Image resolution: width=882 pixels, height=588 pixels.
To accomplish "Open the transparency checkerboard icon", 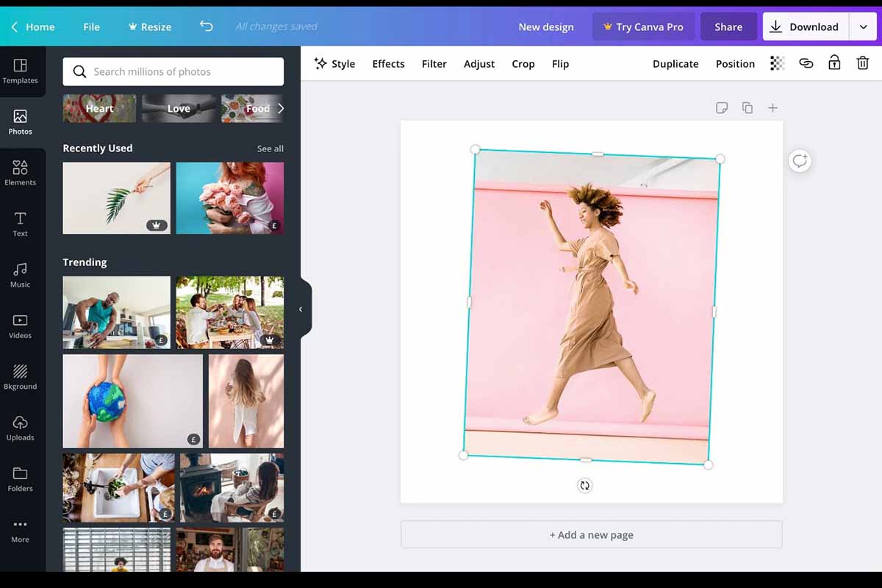I will coord(777,63).
